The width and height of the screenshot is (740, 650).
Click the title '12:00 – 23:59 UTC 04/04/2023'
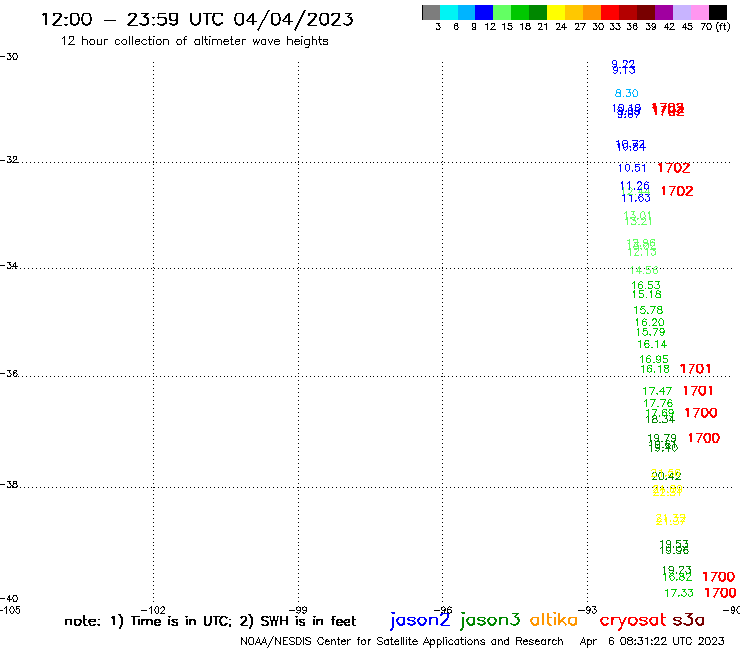click(x=197, y=19)
